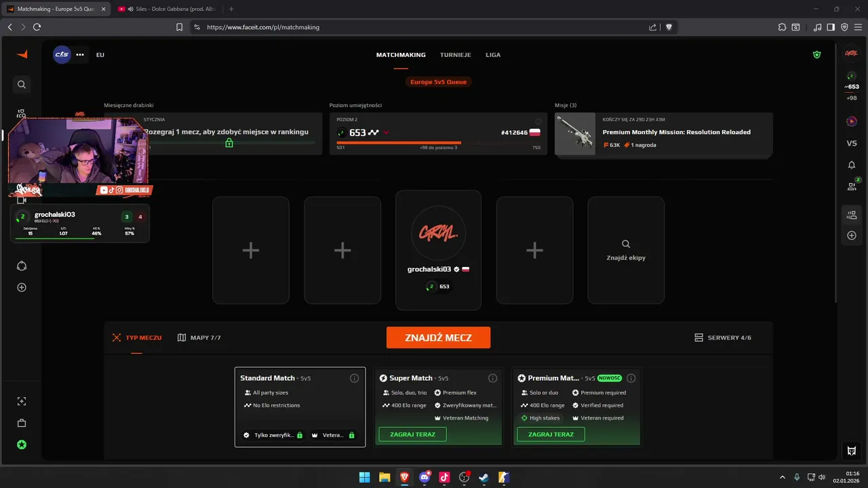Screen dimensions: 868x488
Task: Reload the page in browser
Action: (x=37, y=27)
